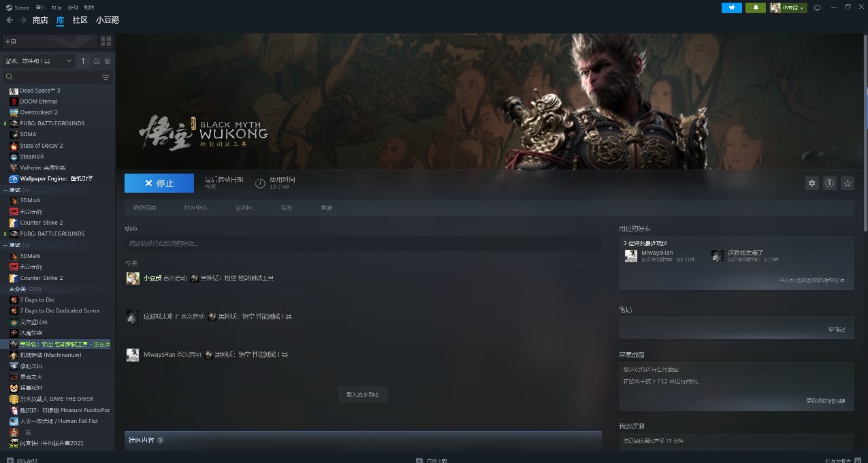Toggle the ready-to-play filter icon
Viewport: 868px width, 463px height.
tap(108, 61)
